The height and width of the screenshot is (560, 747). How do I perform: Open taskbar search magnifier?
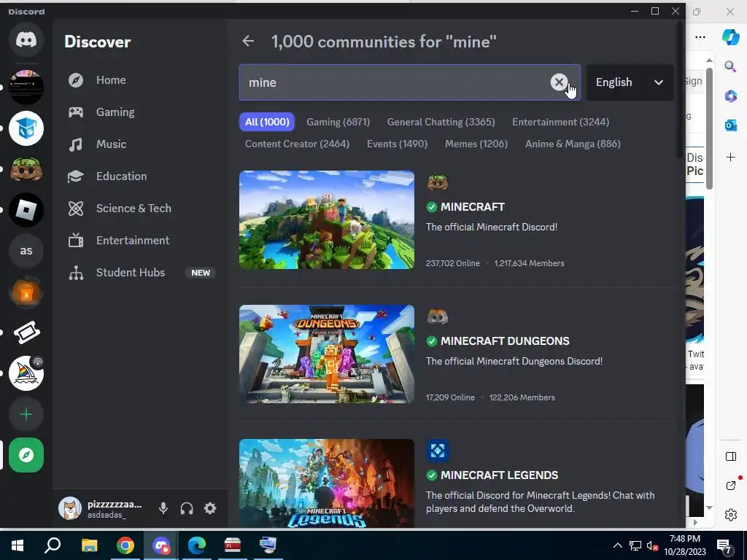coord(53,545)
